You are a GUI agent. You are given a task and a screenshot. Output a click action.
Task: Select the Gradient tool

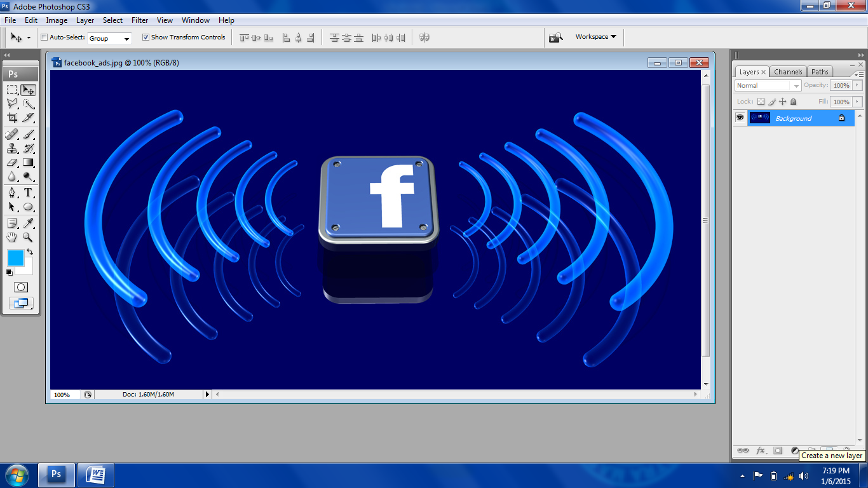tap(29, 163)
